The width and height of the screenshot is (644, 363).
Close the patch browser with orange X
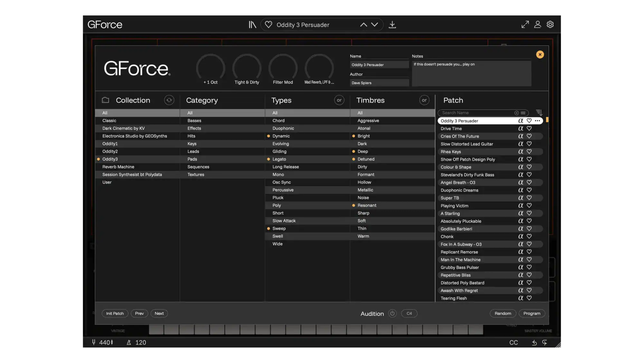[x=540, y=54]
